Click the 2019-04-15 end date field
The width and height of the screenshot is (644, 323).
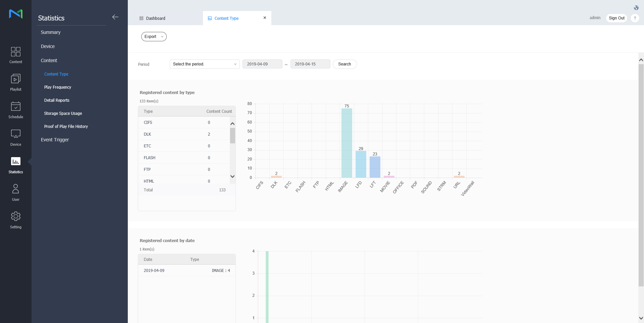click(310, 64)
